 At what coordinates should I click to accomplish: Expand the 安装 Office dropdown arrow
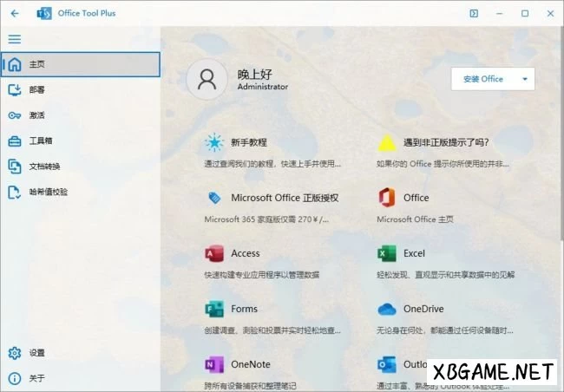(x=525, y=79)
